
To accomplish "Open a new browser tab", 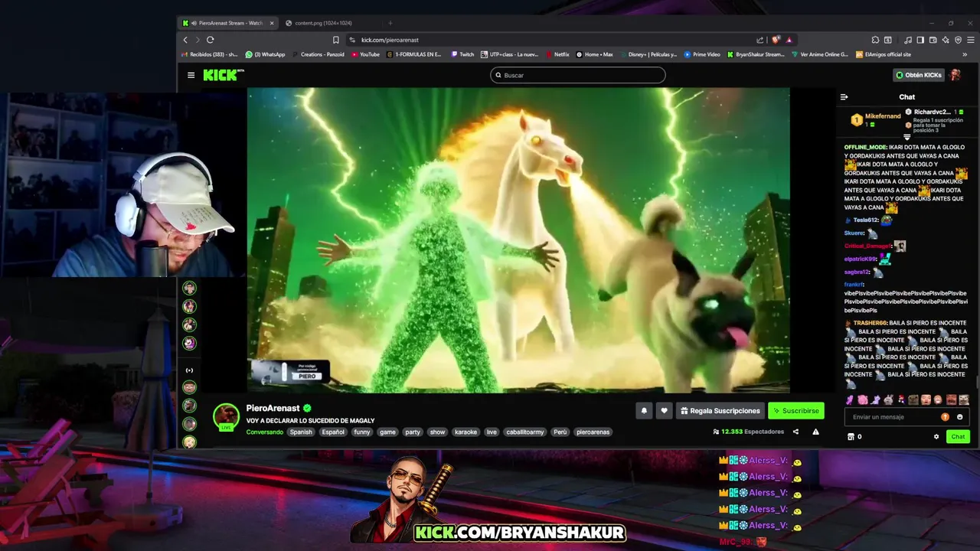I will point(390,23).
